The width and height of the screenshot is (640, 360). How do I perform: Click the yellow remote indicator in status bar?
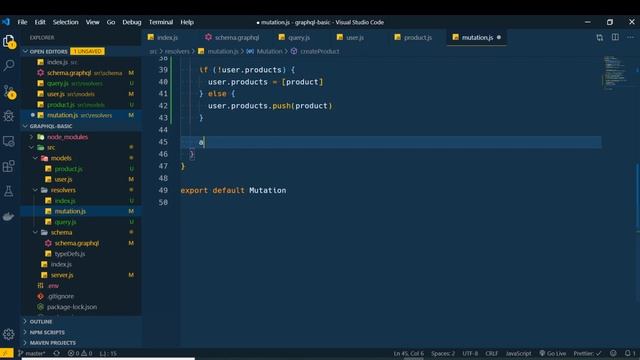[7, 353]
